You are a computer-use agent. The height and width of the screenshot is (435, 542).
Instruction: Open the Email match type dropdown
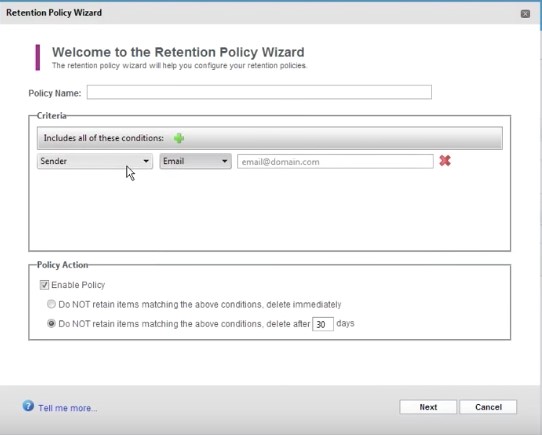coord(195,161)
